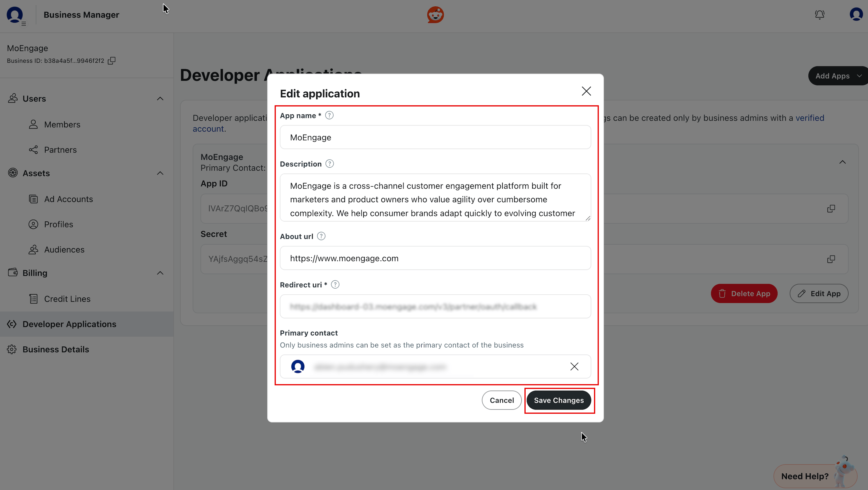This screenshot has width=868, height=490.
Task: Click the Primary contact helper text
Action: 402,345
